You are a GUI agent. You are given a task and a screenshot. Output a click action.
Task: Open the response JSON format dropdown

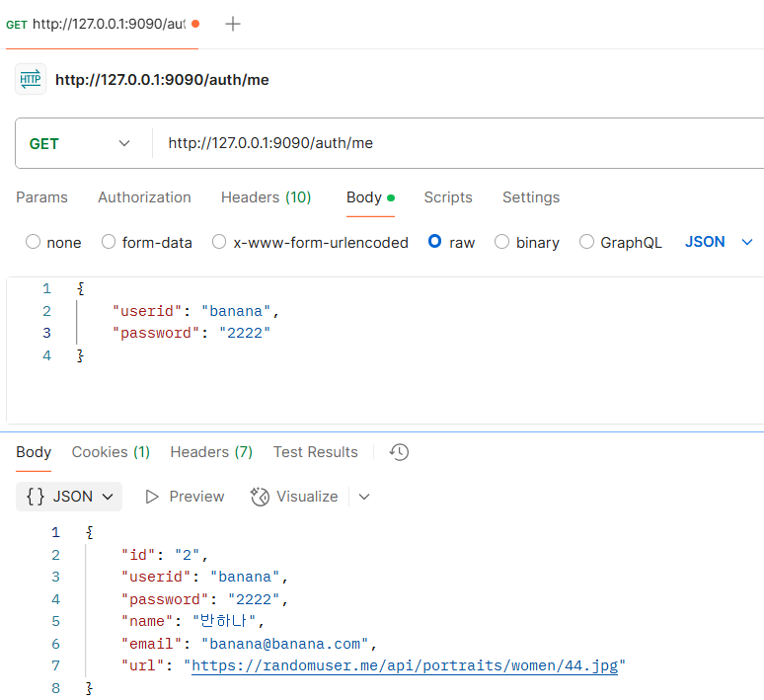pyautogui.click(x=69, y=497)
